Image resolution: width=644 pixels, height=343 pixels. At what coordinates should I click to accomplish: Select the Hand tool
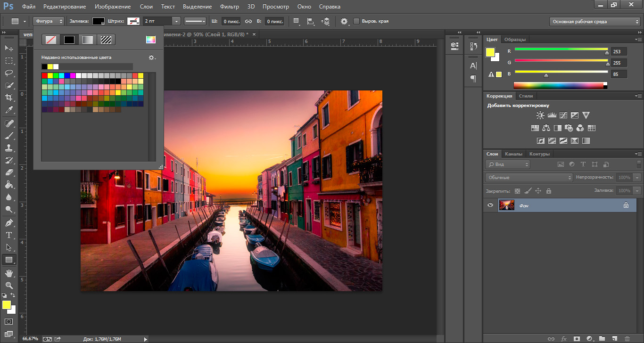tap(8, 273)
